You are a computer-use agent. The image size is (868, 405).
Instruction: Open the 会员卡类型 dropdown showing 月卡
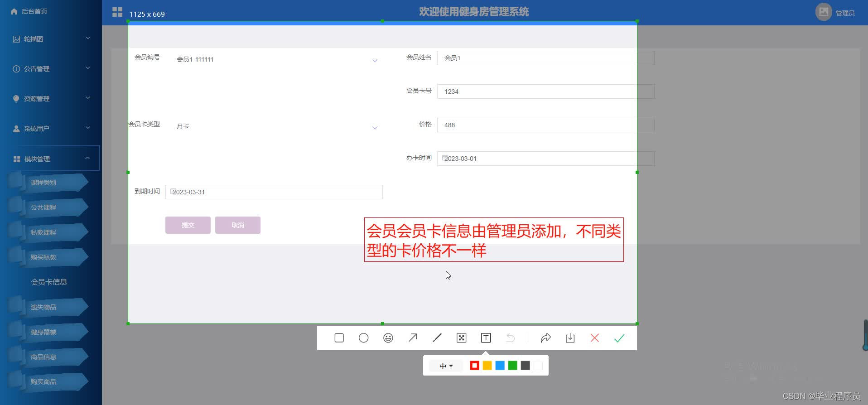tap(274, 126)
